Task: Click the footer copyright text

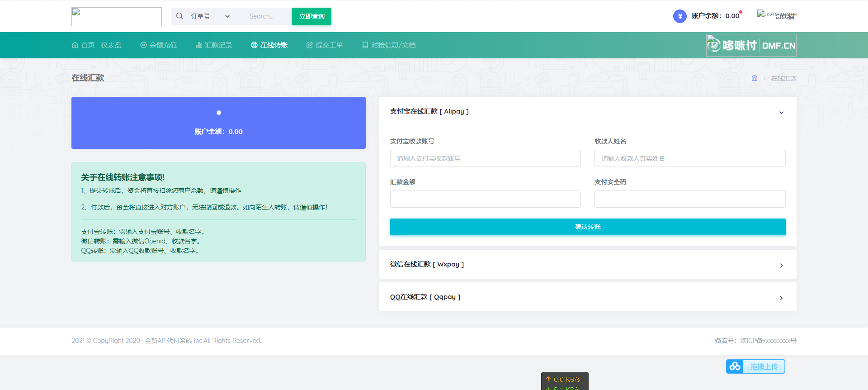Action: pos(166,341)
